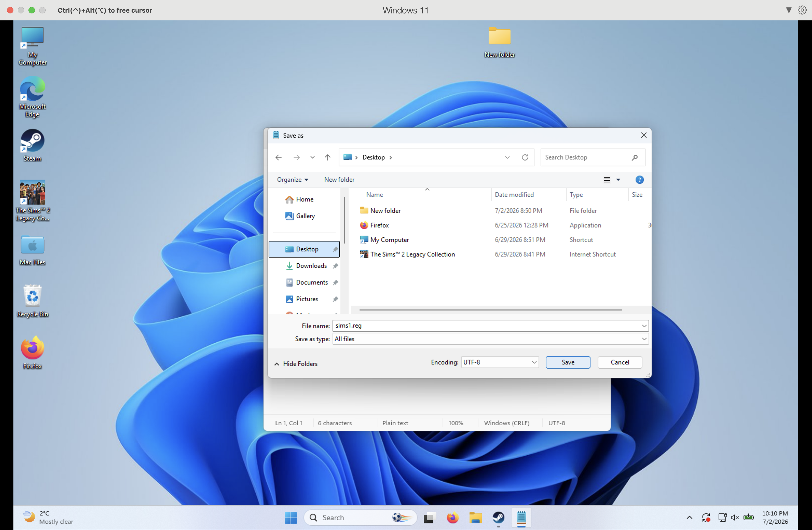Open Steam from the taskbar
This screenshot has width=812, height=530.
pyautogui.click(x=498, y=518)
